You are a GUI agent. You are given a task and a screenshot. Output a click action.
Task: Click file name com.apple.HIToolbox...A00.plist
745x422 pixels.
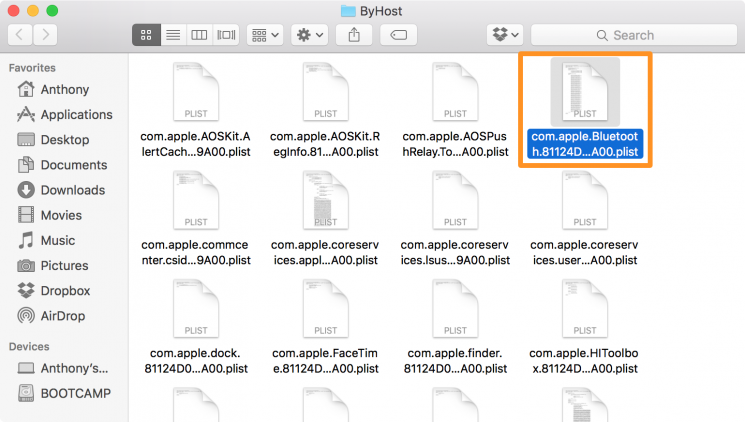click(584, 361)
